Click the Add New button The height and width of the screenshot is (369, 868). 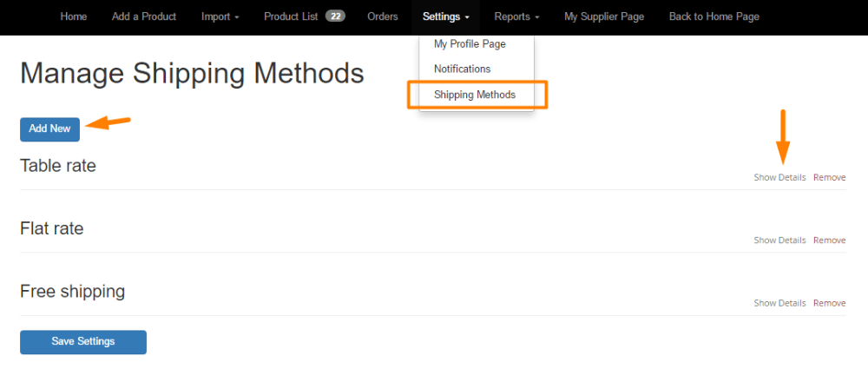tap(49, 128)
